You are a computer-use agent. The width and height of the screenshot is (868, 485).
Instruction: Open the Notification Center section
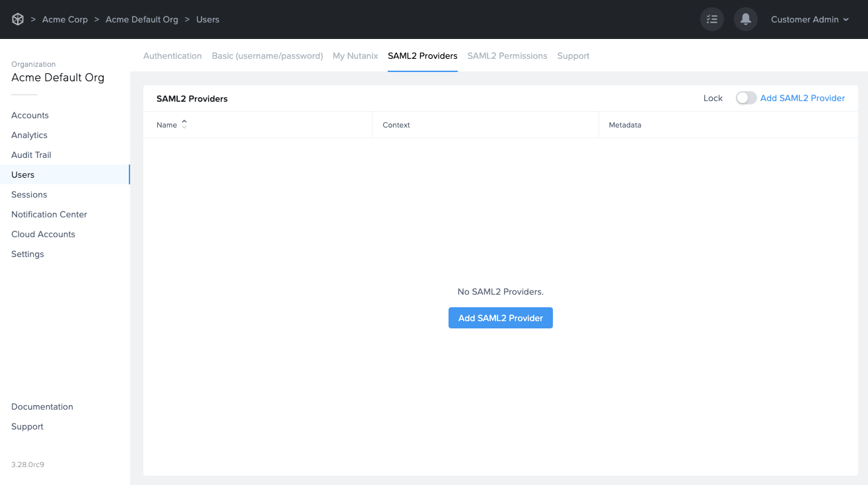point(48,214)
